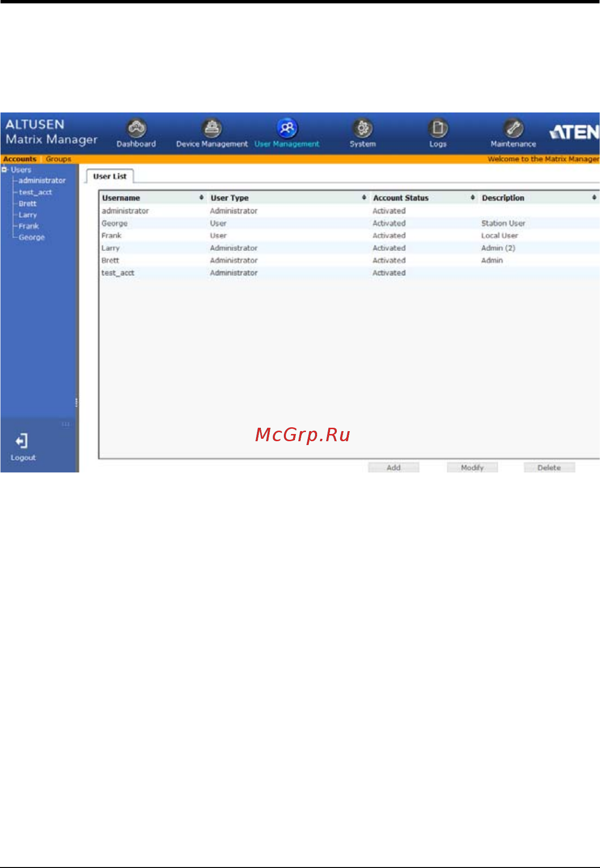Switch to the Accounts tab

click(x=20, y=159)
